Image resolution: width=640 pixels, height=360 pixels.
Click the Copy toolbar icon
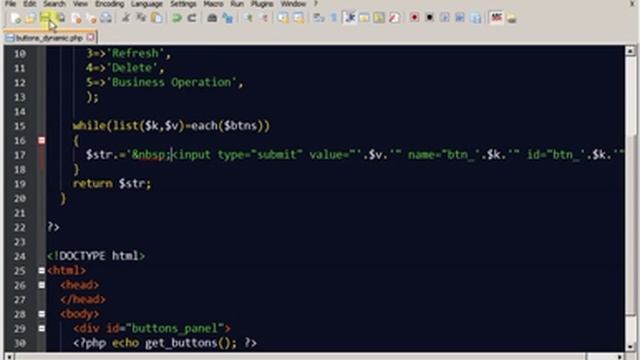tap(141, 18)
